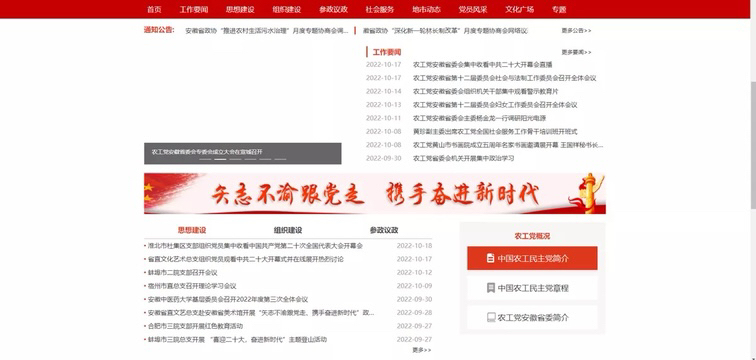Screen dimensions: 756x360
Task: Open 专题 in the red navigation bar
Action: click(x=559, y=9)
